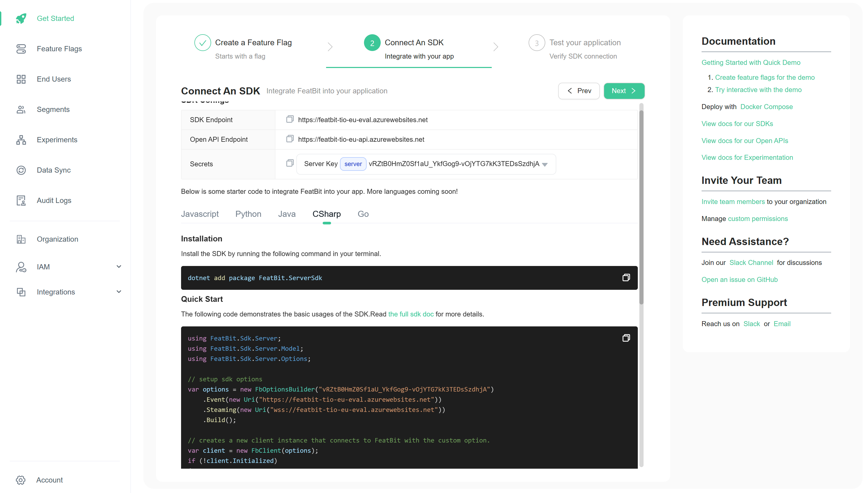The height and width of the screenshot is (493, 868).
Task: Click the Next button
Action: (x=624, y=91)
